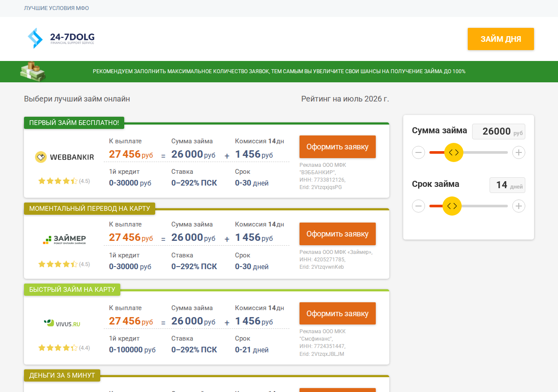Viewport: 558px width, 392px height.
Task: Click the Займер lender logo
Action: [x=65, y=239]
